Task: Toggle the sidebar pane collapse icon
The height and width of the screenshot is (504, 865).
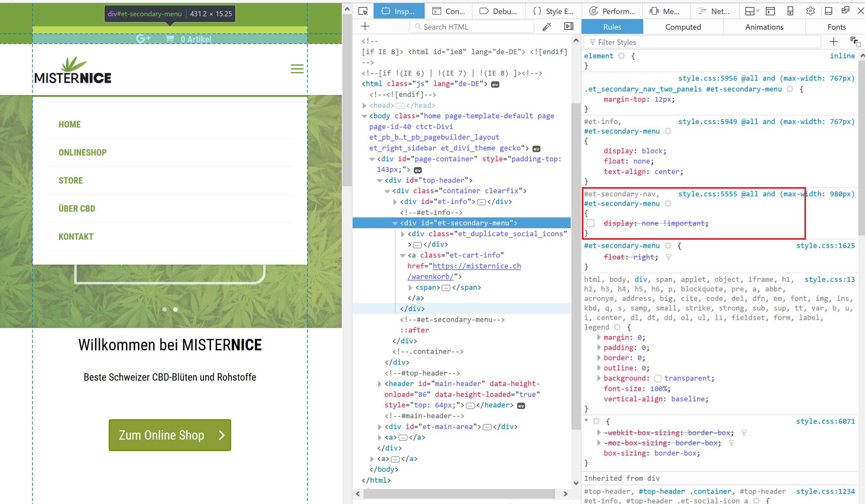Action: tap(569, 26)
